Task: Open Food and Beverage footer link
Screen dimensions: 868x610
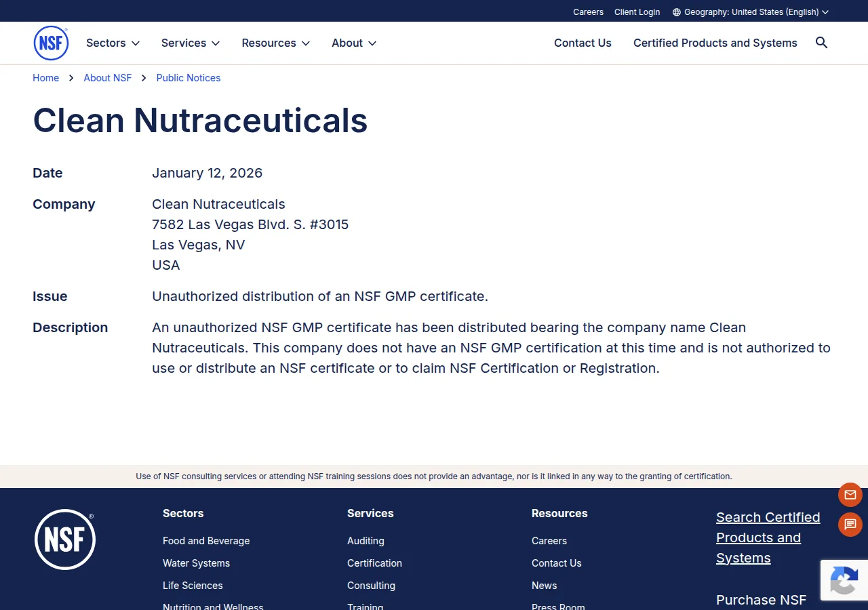Action: coord(206,541)
